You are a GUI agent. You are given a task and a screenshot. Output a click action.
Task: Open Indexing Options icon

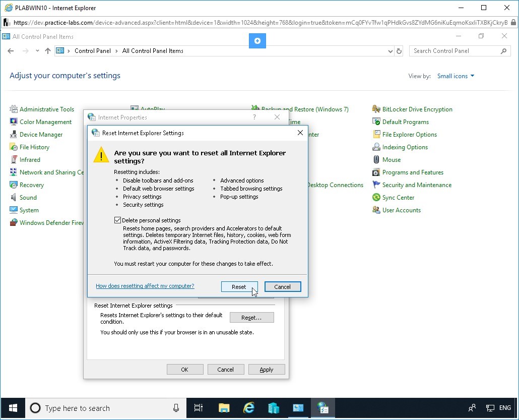(x=376, y=147)
